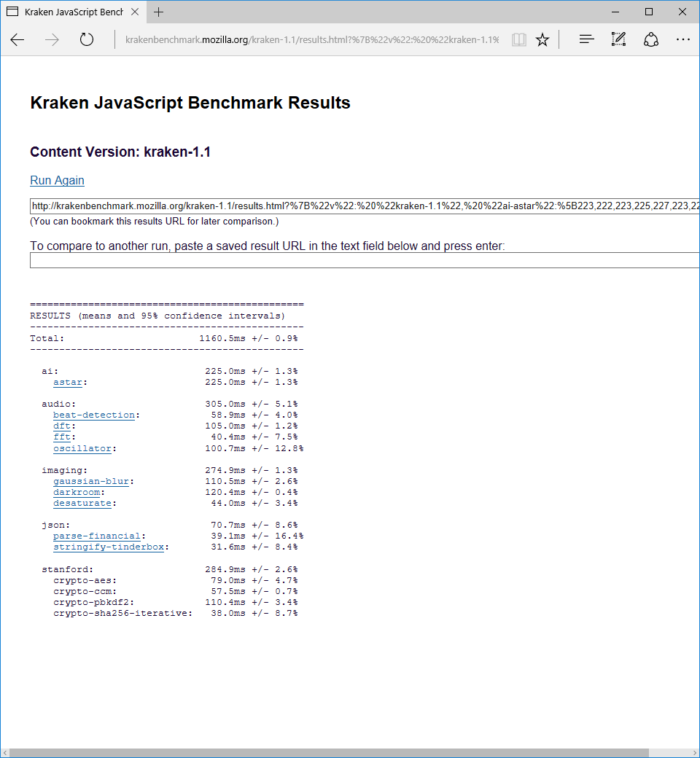The image size is (700, 758).
Task: Open a new tab with plus button
Action: point(158,12)
